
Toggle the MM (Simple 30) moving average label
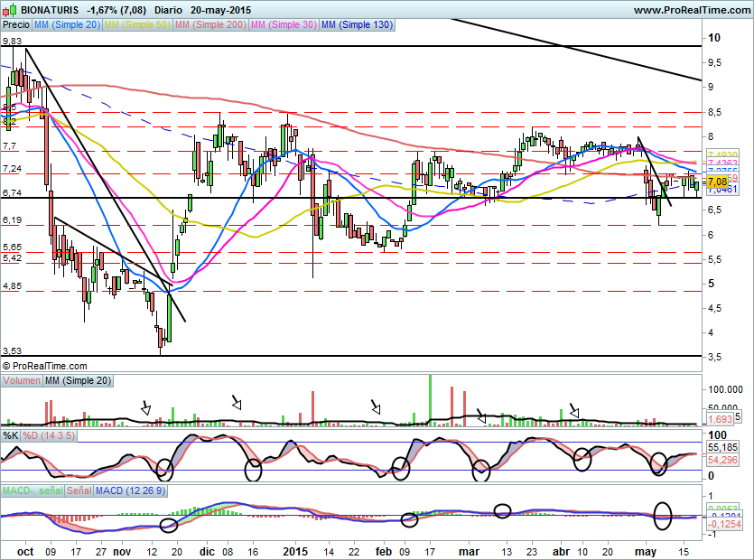284,24
